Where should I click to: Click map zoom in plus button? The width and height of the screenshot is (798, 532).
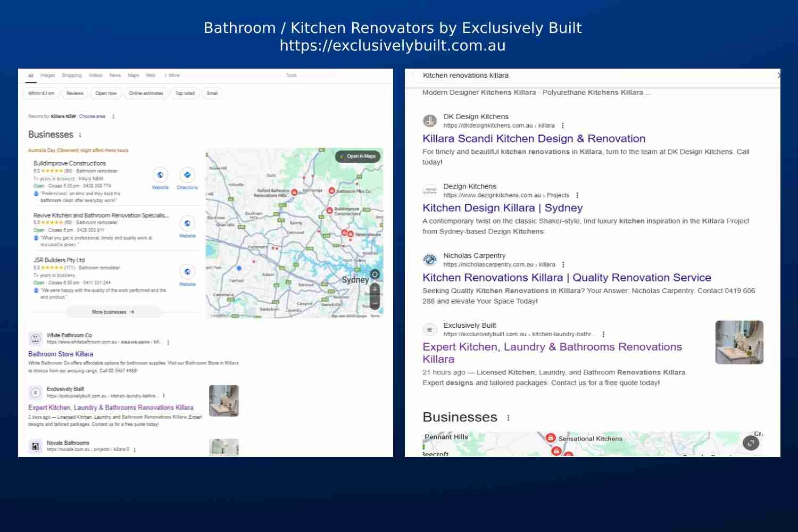click(x=375, y=289)
